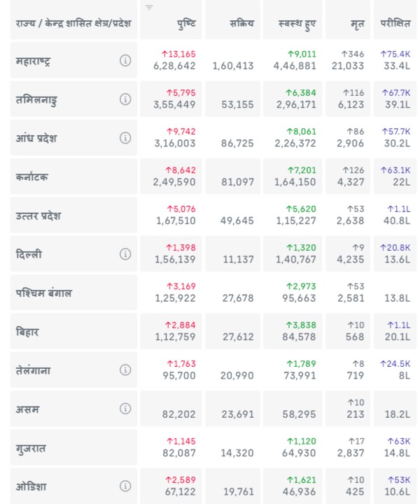Click the sort lines icon above पुष्टि

pyautogui.click(x=149, y=8)
